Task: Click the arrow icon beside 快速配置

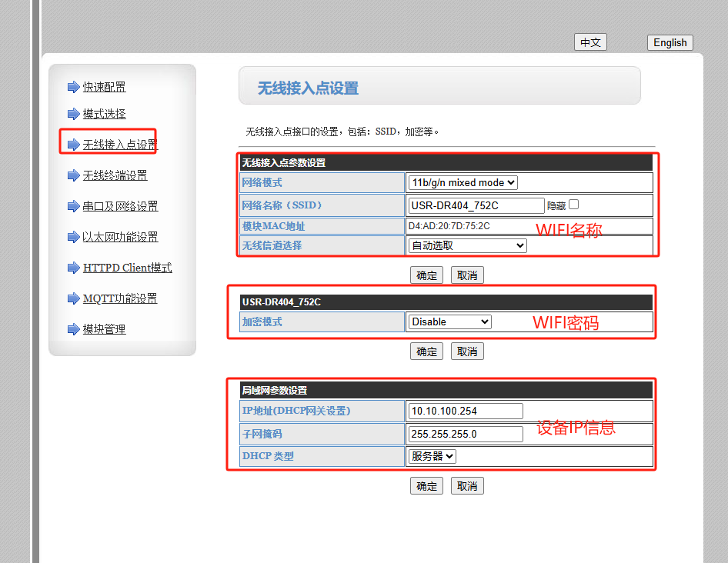Action: click(73, 87)
